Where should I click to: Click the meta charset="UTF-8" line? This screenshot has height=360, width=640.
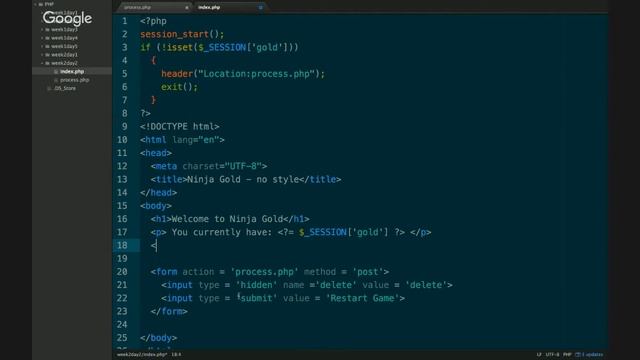(x=209, y=166)
